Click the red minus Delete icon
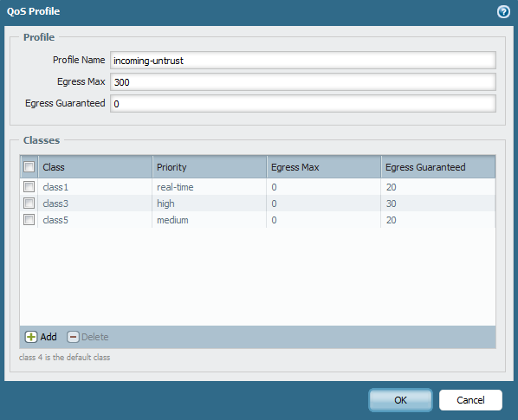 pyautogui.click(x=73, y=337)
